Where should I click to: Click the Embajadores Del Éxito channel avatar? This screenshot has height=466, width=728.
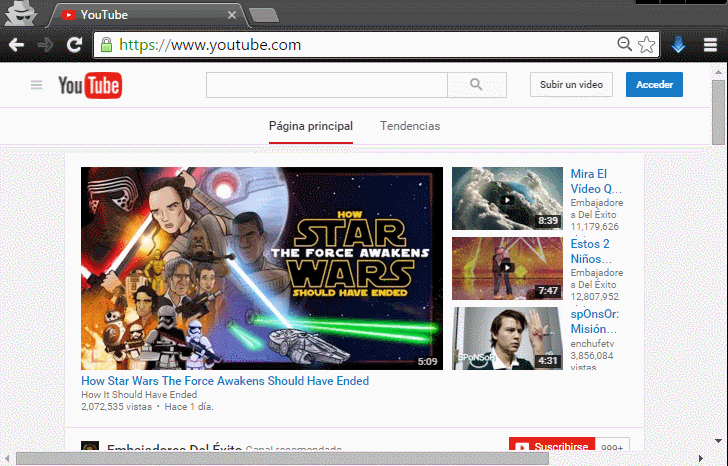click(90, 446)
